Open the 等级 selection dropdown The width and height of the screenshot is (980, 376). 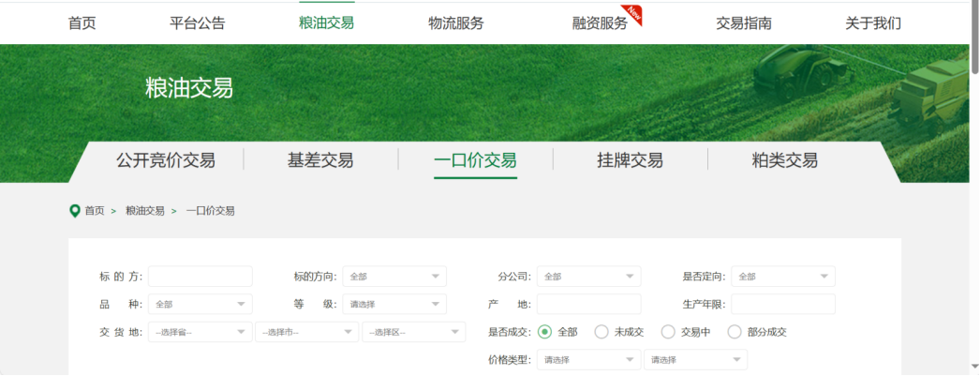point(393,305)
